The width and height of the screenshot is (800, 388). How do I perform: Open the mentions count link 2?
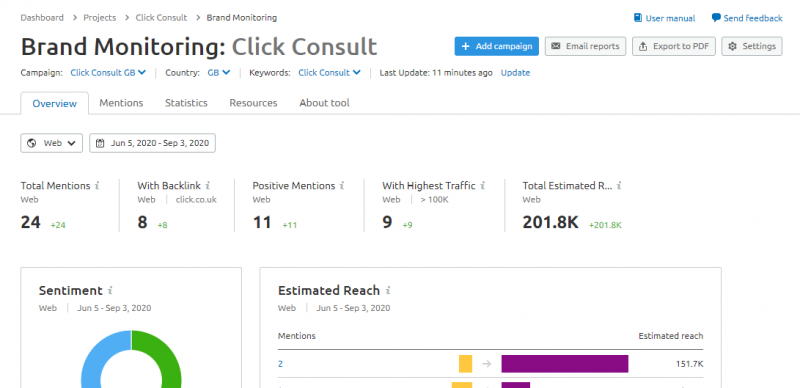point(281,364)
